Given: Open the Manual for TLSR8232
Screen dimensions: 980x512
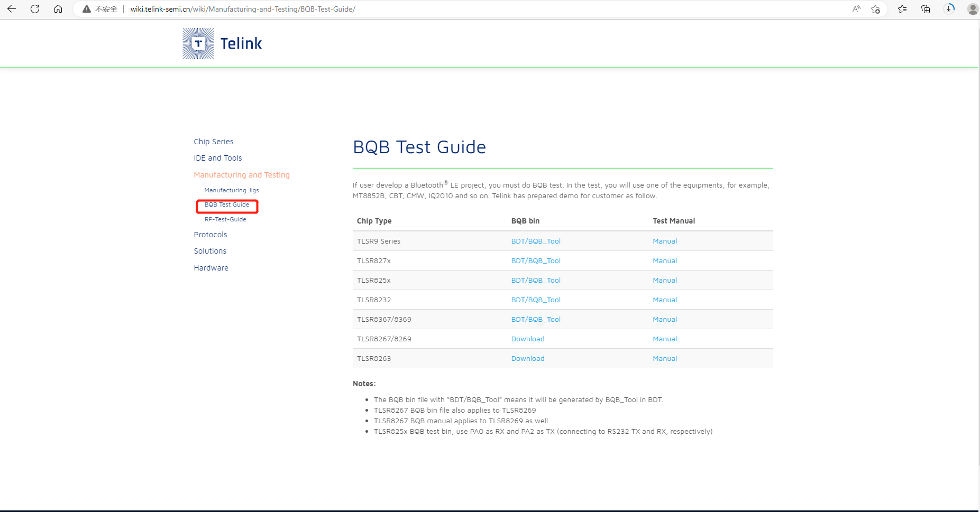Looking at the screenshot, I should (664, 300).
